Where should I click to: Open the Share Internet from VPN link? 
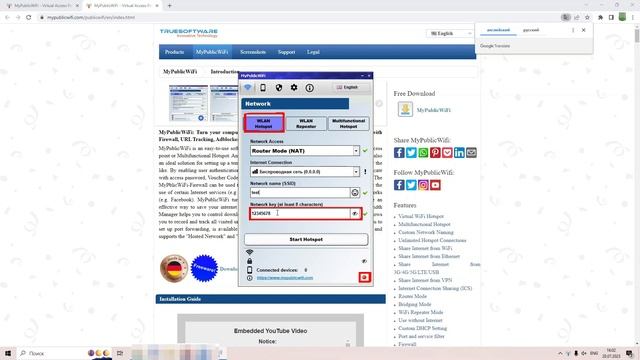pyautogui.click(x=425, y=280)
